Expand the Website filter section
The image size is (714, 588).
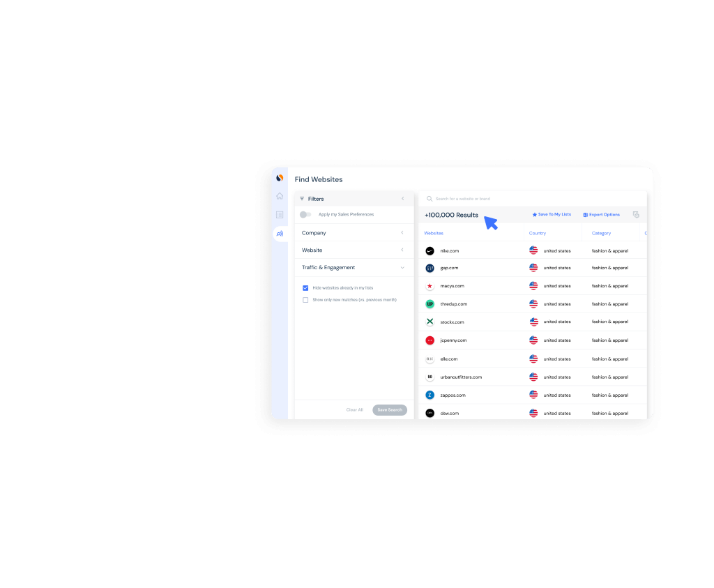(x=354, y=250)
